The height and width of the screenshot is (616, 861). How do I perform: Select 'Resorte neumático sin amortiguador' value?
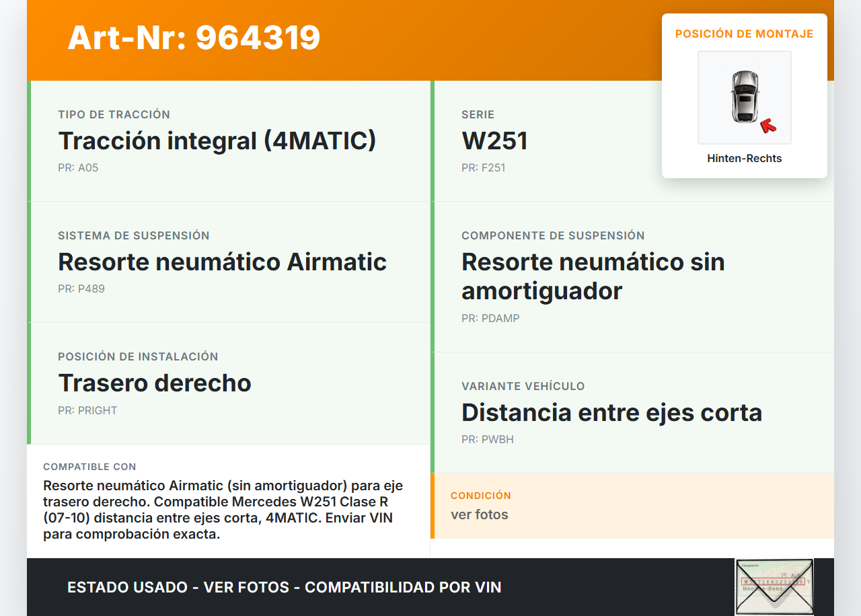pyautogui.click(x=593, y=276)
